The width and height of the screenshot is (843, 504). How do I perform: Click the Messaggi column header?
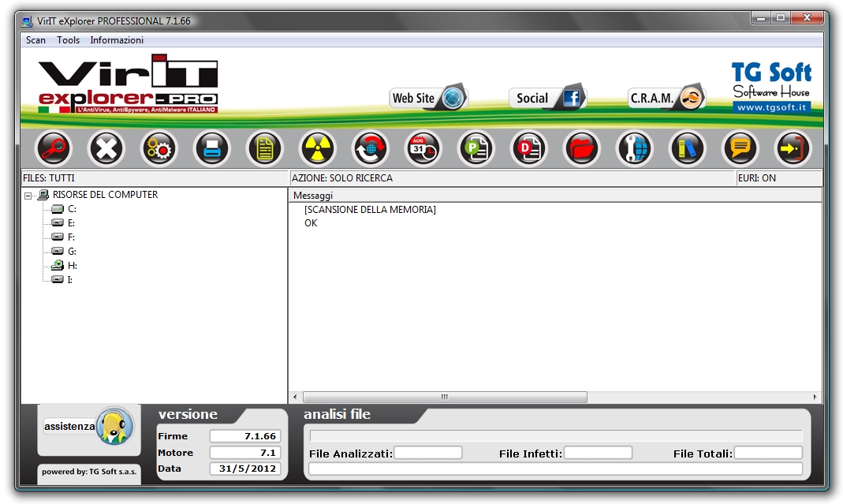pyautogui.click(x=555, y=196)
